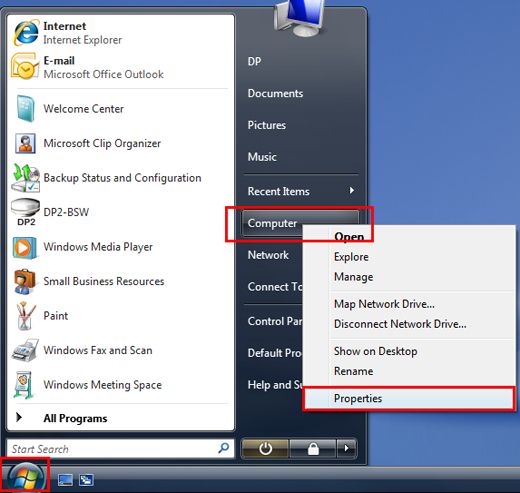Select Properties in the context menu
This screenshot has width=520, height=493.
(409, 398)
